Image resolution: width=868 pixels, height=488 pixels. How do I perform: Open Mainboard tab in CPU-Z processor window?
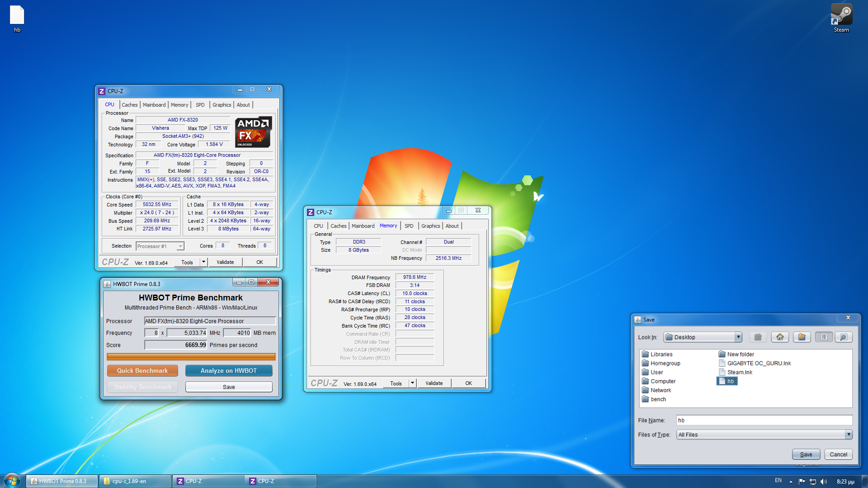(x=154, y=105)
